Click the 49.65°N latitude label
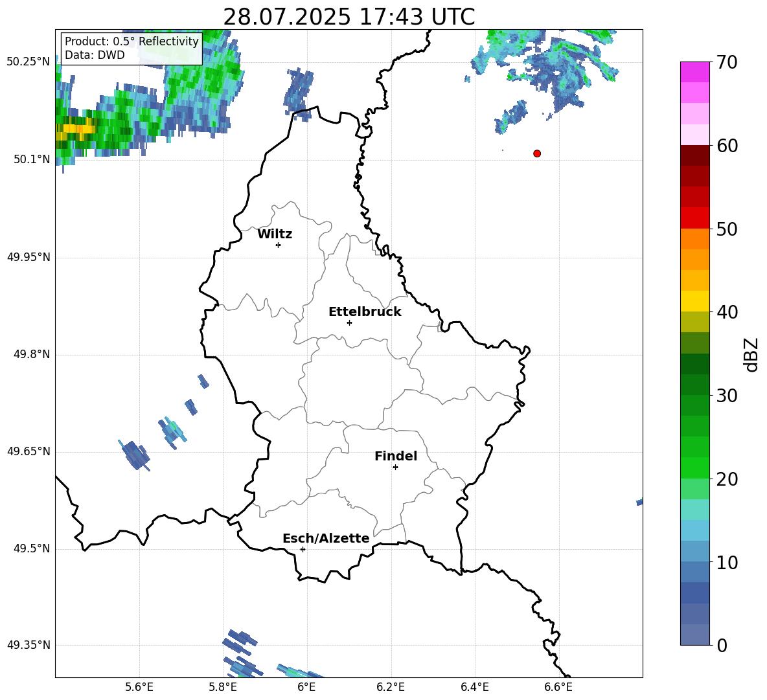The height and width of the screenshot is (700, 767). (x=29, y=451)
